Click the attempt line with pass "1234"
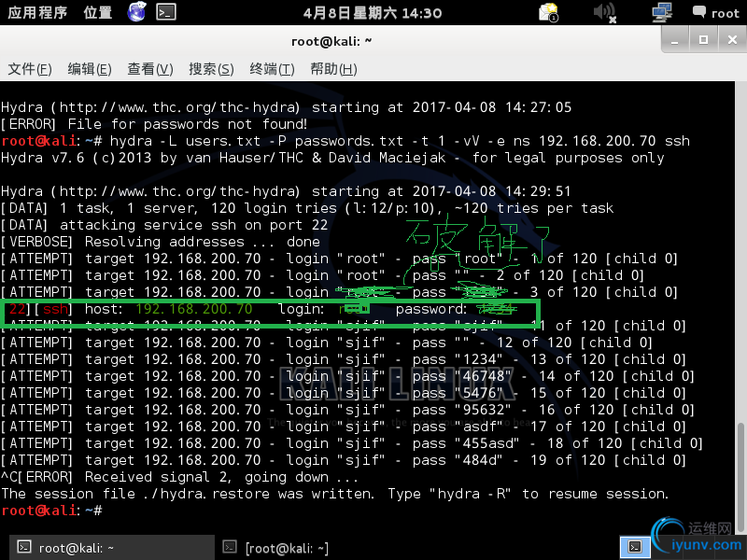Viewport: 747px width, 560px height. (344, 359)
